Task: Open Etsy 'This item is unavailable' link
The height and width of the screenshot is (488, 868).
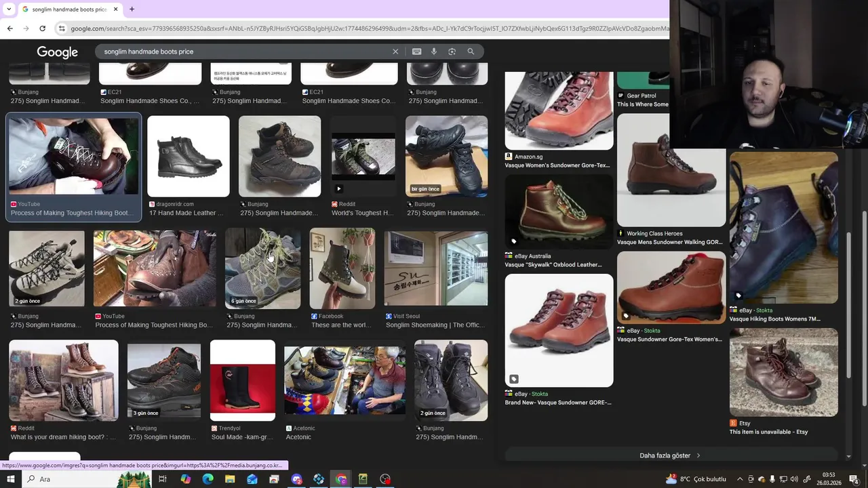Action: point(768,432)
